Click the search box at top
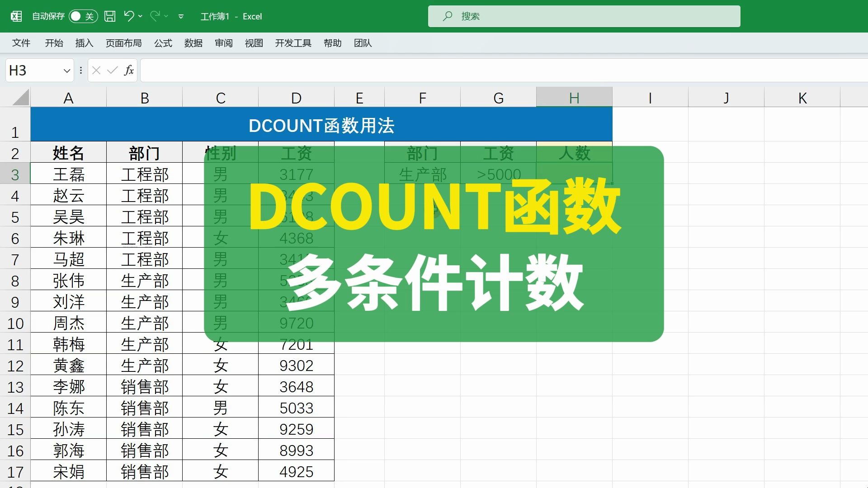868x488 pixels. [584, 16]
